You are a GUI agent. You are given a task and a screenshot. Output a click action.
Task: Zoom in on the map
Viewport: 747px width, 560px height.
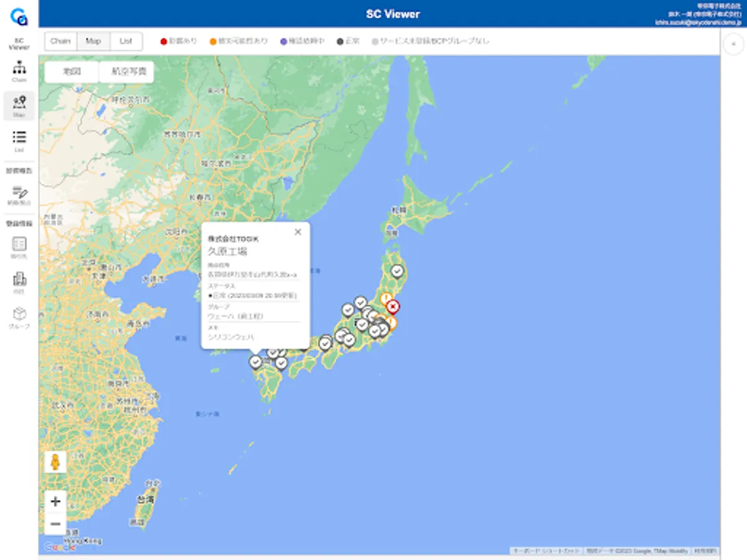coord(55,502)
